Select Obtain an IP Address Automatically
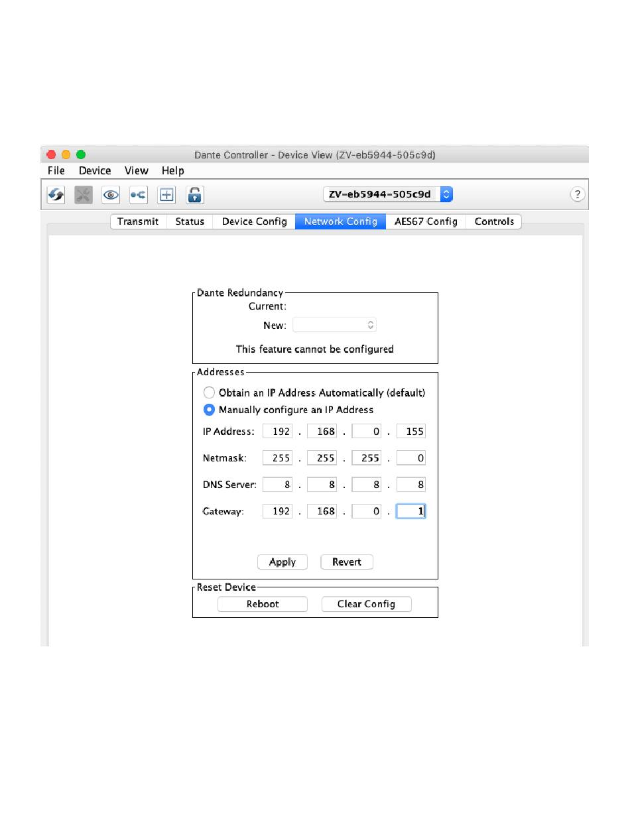This screenshot has width=630, height=840. 209,392
